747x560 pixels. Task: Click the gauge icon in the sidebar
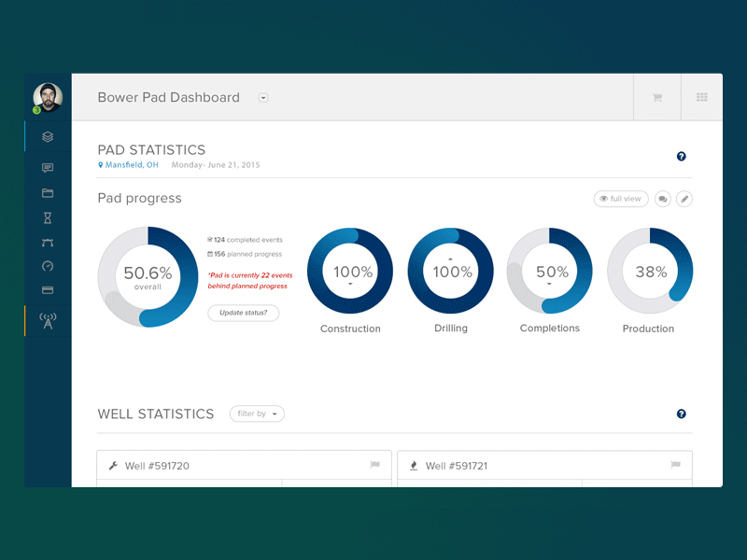click(47, 266)
